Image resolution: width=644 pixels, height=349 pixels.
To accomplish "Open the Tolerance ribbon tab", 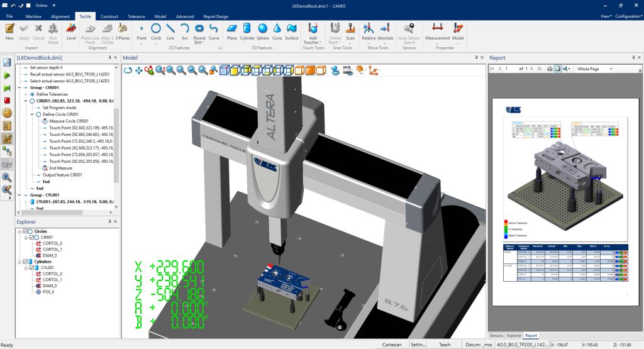I will (136, 16).
